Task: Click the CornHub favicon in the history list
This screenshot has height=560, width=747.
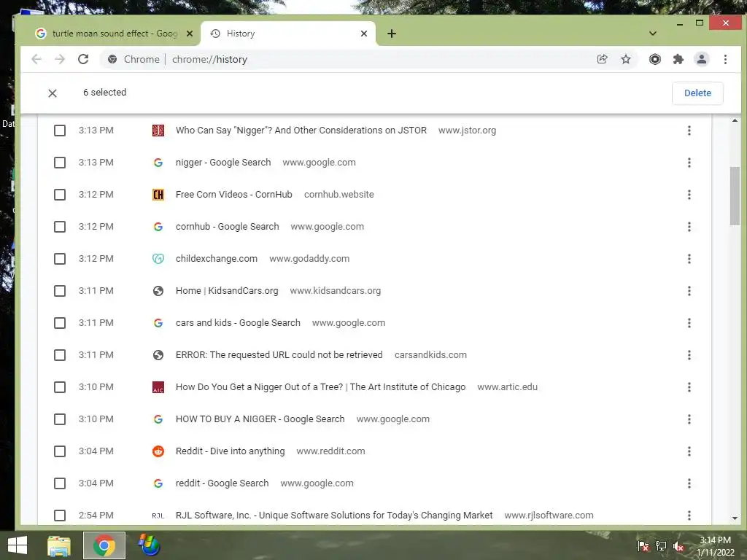Action: pos(158,195)
